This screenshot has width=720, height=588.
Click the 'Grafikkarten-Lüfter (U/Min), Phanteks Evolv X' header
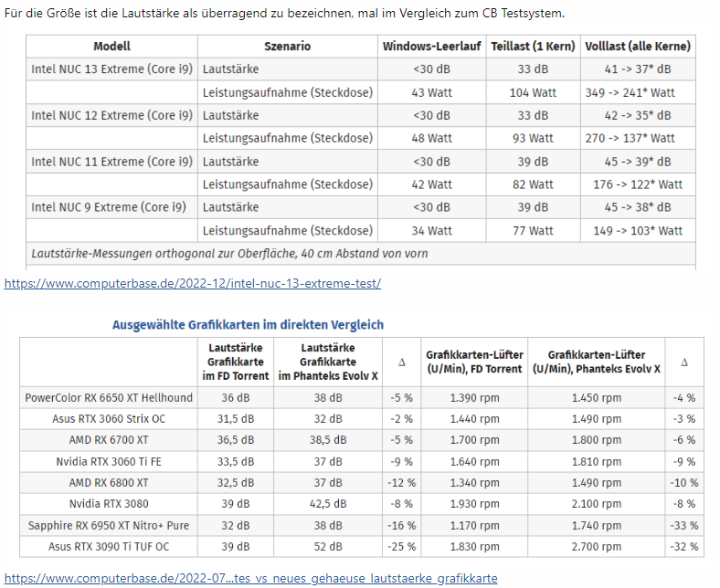coord(597,362)
